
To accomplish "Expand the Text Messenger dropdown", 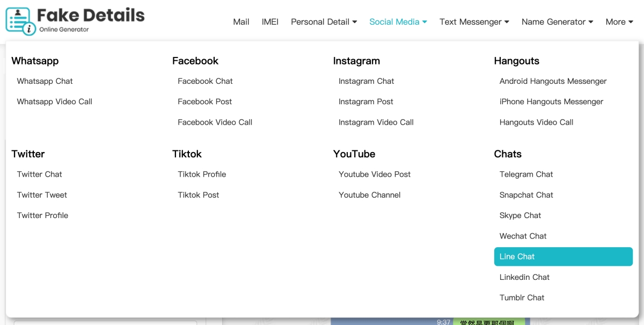I will (x=474, y=22).
